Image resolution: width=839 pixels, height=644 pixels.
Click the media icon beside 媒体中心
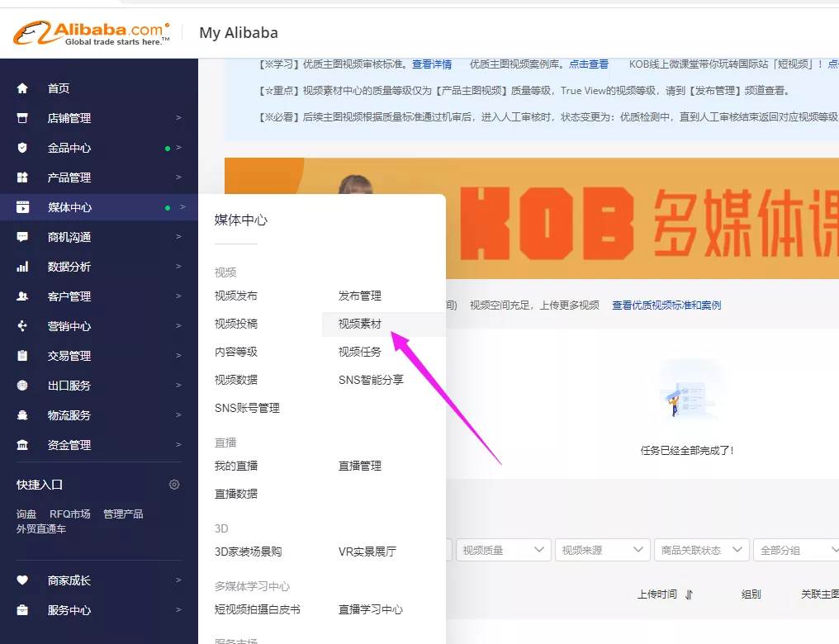(x=22, y=207)
